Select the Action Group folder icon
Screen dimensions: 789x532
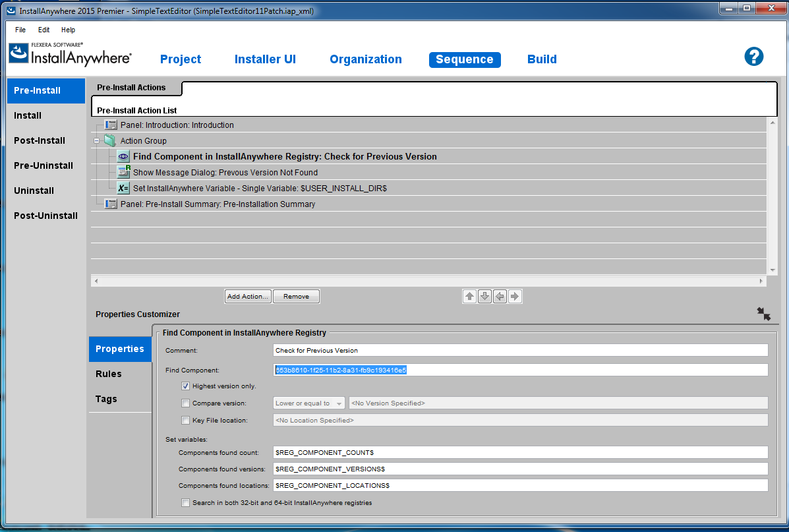[109, 140]
